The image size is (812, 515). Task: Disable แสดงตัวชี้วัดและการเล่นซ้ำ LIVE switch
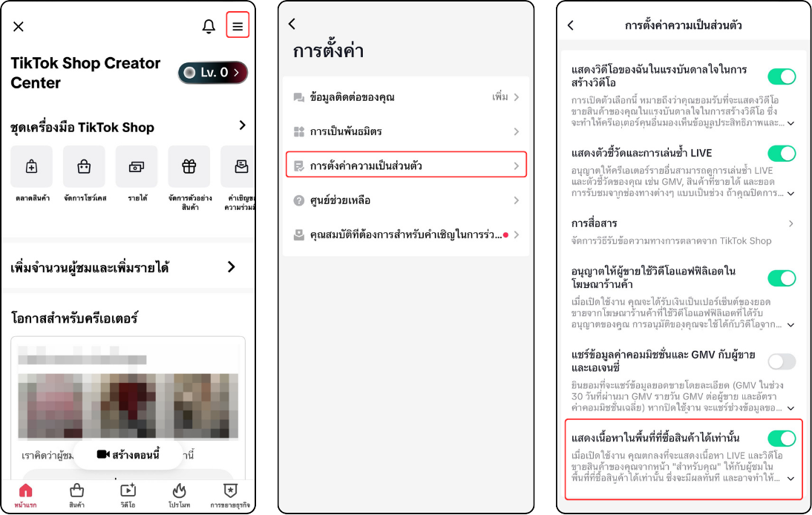coord(782,153)
